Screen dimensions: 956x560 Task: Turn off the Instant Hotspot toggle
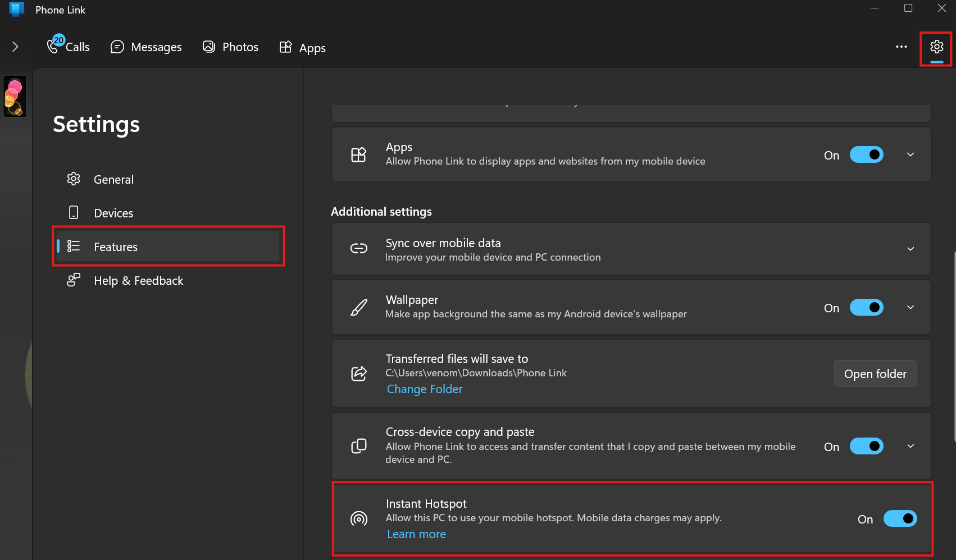coord(900,518)
